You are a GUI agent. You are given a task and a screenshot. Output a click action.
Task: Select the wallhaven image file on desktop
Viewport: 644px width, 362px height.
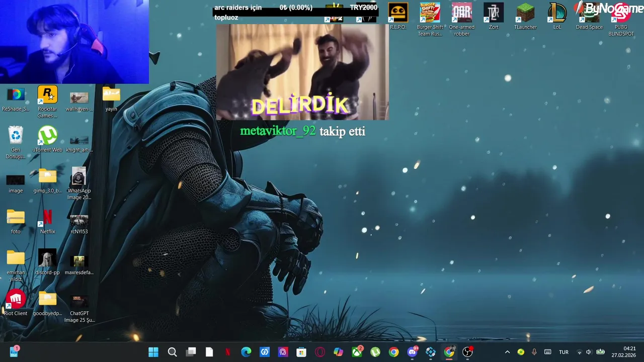tap(79, 101)
